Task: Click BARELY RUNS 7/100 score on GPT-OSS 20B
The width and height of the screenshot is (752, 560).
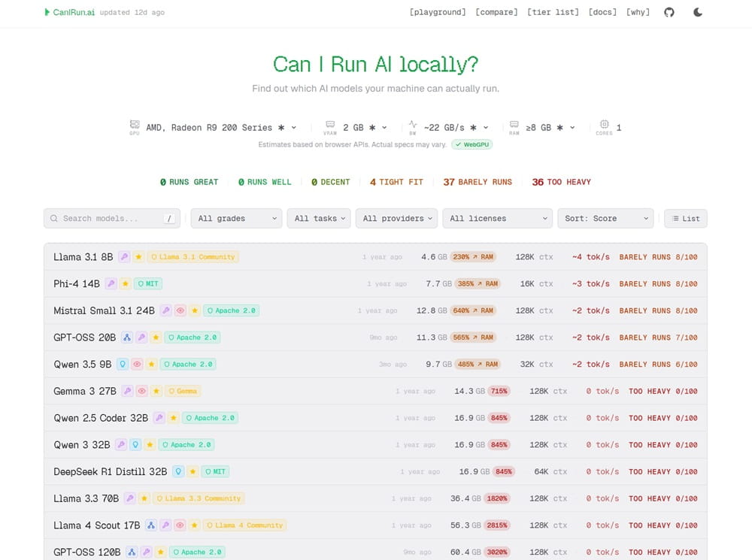Action: [659, 338]
